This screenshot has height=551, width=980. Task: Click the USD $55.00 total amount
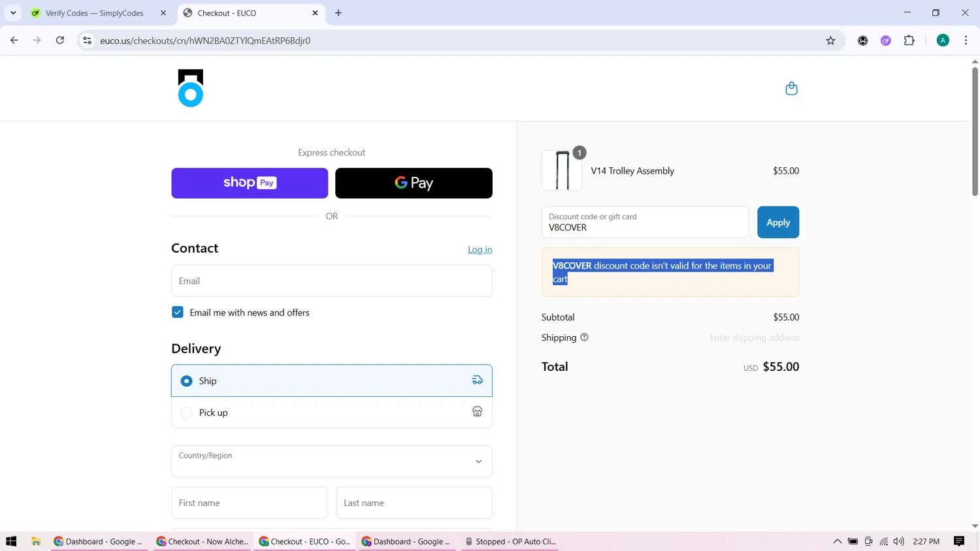pyautogui.click(x=771, y=367)
